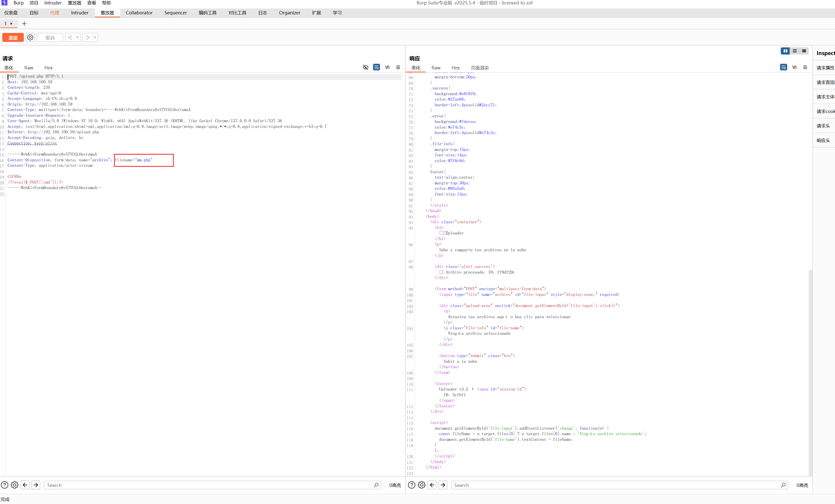Screen dimensions: 835x504
Task: Toggle non-printable characters in request editor
Action: [x=387, y=67]
